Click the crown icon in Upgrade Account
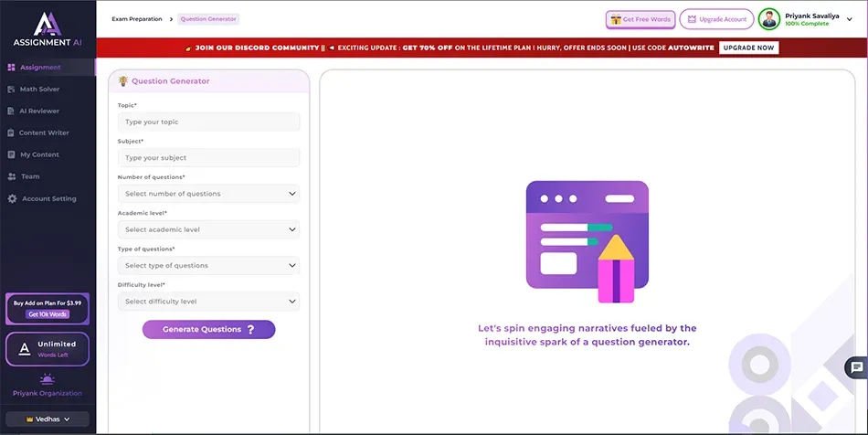The width and height of the screenshot is (868, 435). click(x=692, y=19)
